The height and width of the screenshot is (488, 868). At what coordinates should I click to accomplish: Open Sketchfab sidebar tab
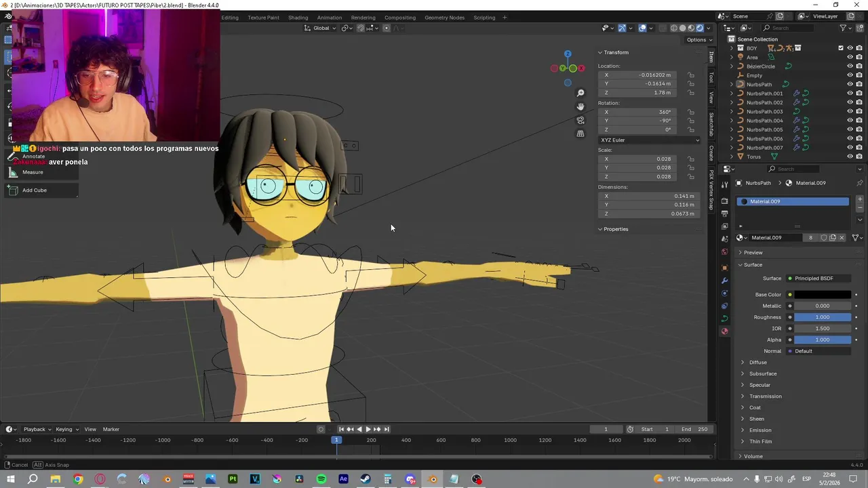tap(711, 123)
